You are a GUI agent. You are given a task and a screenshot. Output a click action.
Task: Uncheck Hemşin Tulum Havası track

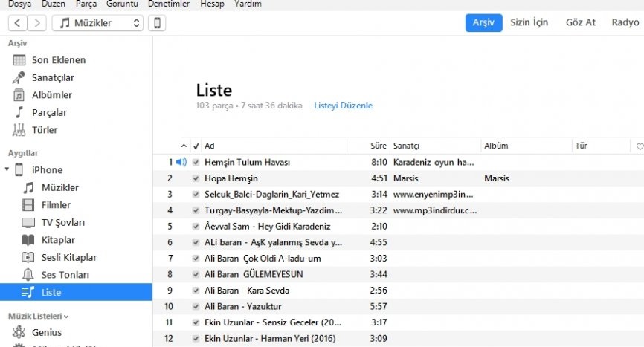[x=196, y=163]
